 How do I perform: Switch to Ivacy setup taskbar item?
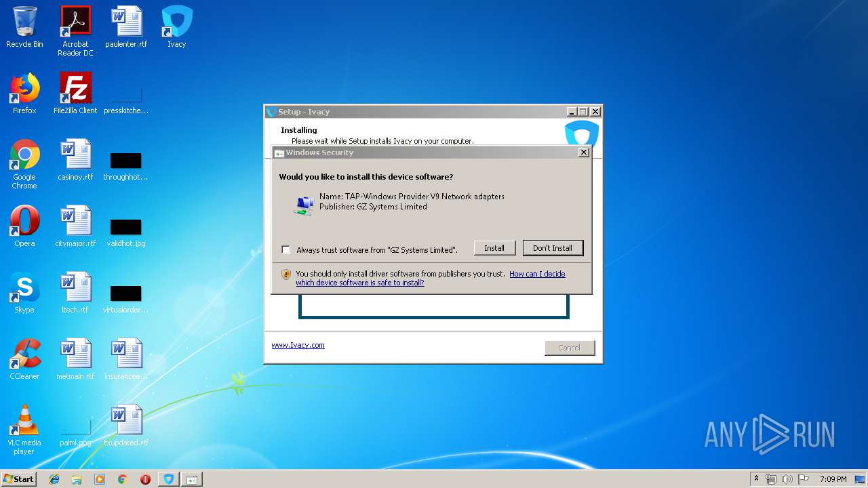pyautogui.click(x=169, y=479)
